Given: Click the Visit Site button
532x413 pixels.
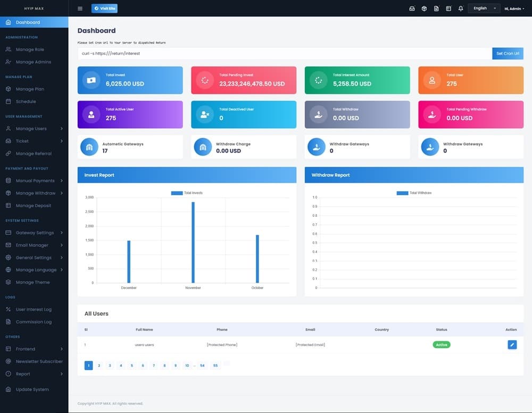Looking at the screenshot, I should click(x=104, y=9).
